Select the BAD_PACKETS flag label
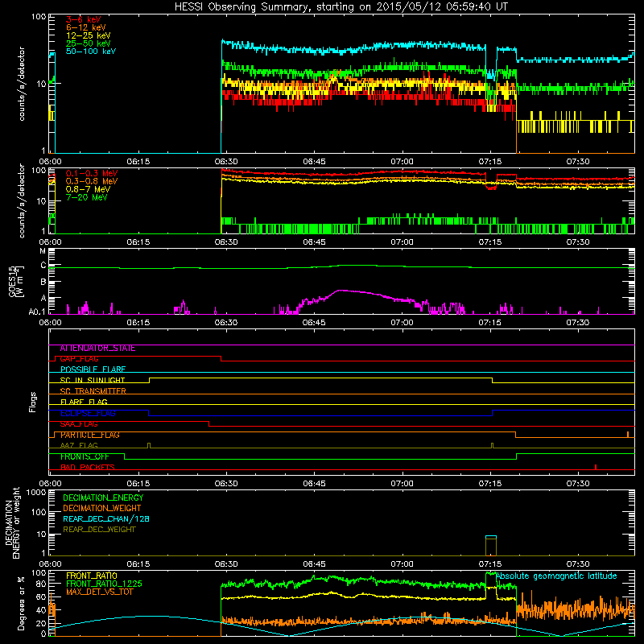Screen dimensions: 644x644 tap(88, 467)
